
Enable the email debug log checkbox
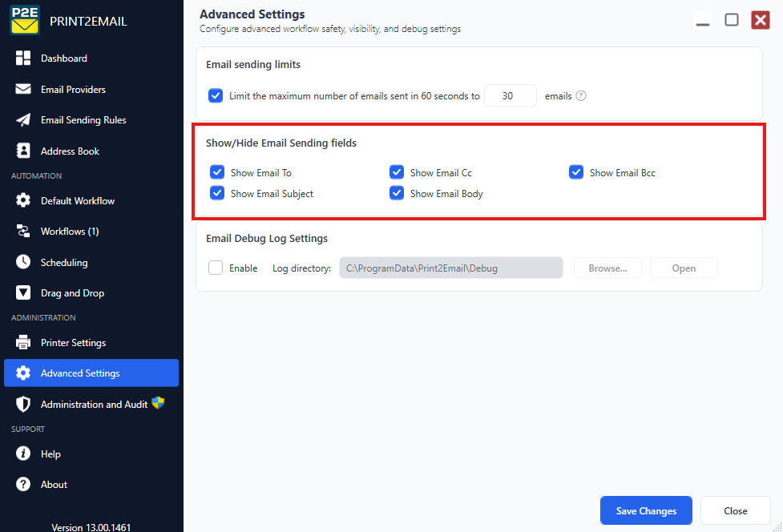click(x=216, y=268)
